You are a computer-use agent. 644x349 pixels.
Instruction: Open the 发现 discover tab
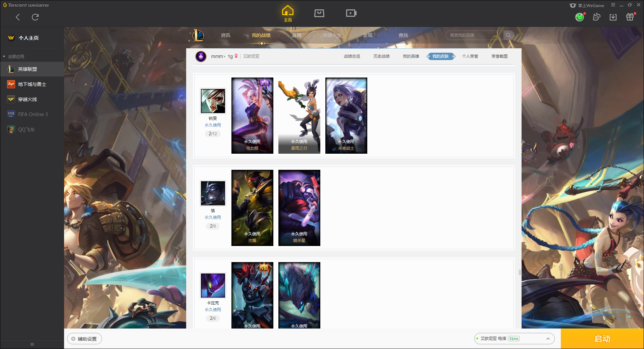(368, 35)
